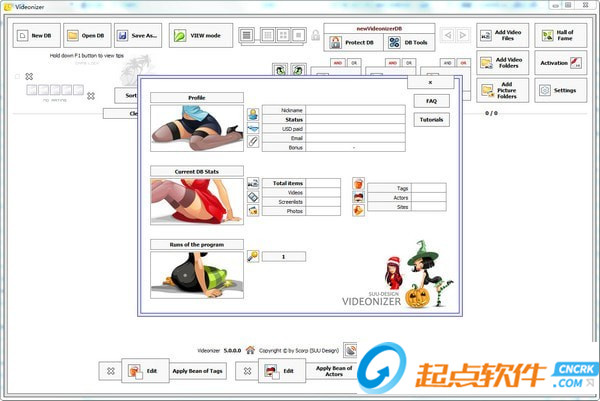Screen dimensions: 600x401
Task: Select the single-item layout icon
Action: pos(299,36)
